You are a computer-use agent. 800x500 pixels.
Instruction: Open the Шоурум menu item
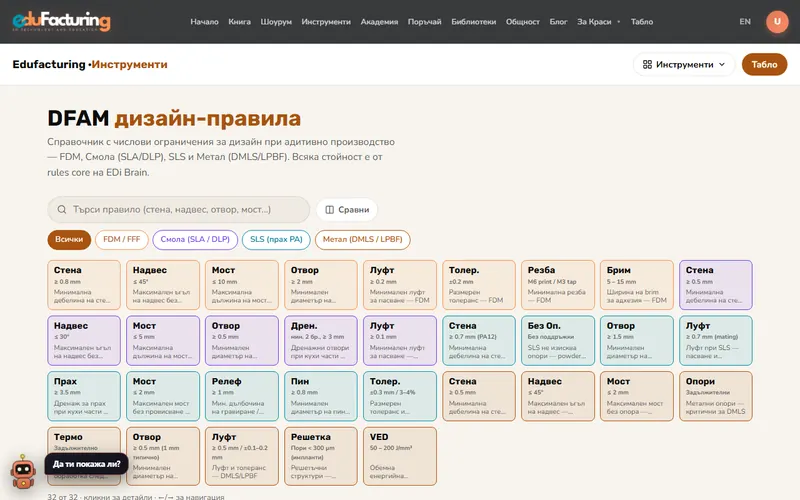[x=276, y=21]
